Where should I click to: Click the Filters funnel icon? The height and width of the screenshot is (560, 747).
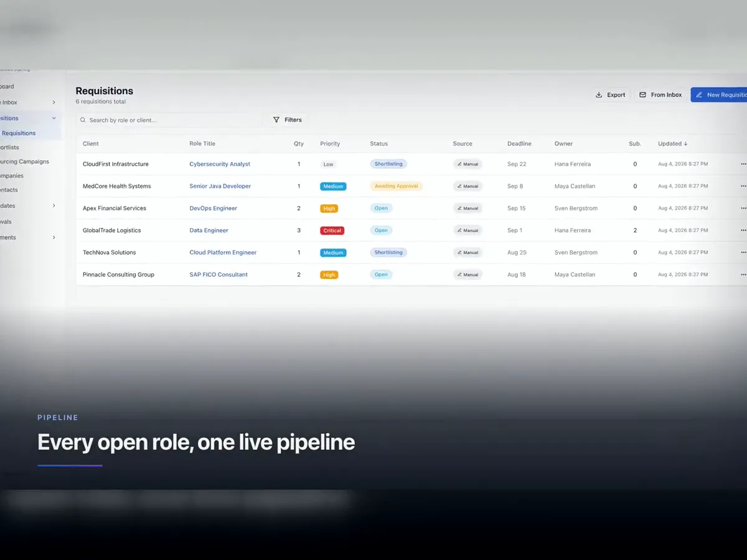point(276,119)
